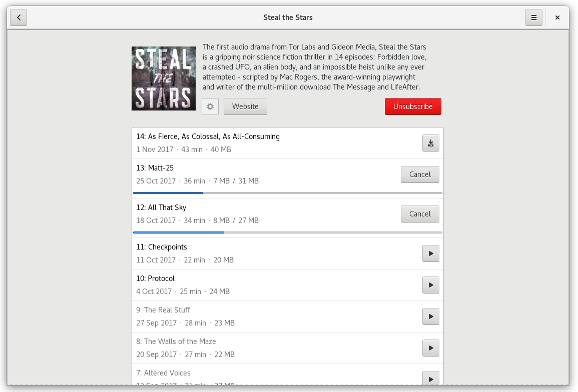
Task: Play episode 9 The Real Stuff
Action: 430,316
